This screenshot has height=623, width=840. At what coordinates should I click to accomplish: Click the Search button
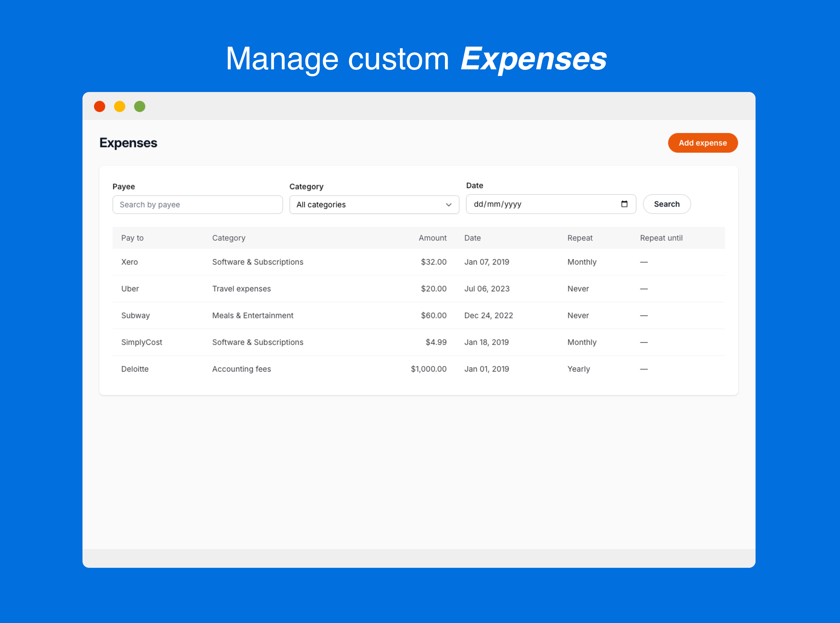click(666, 204)
